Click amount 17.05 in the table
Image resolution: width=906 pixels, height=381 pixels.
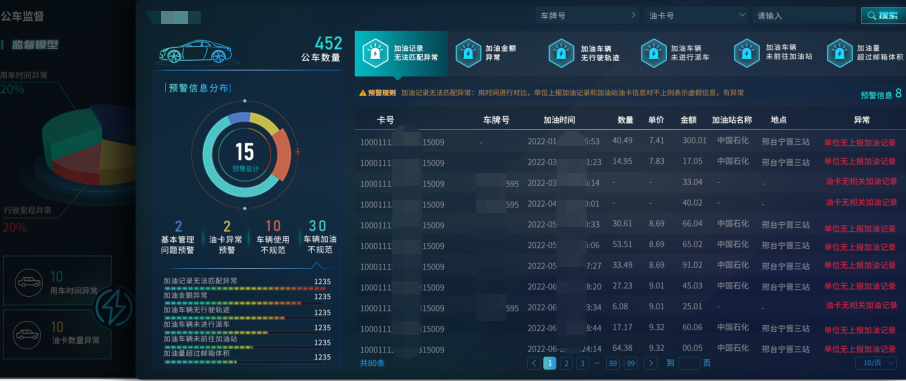click(692, 161)
